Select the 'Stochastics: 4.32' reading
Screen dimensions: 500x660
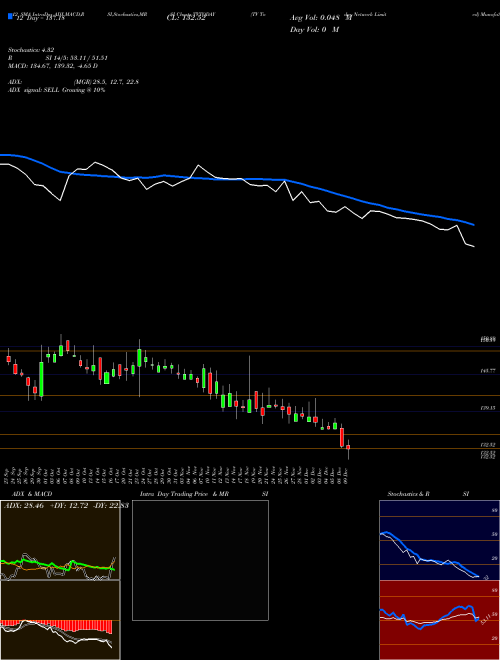(x=31, y=50)
